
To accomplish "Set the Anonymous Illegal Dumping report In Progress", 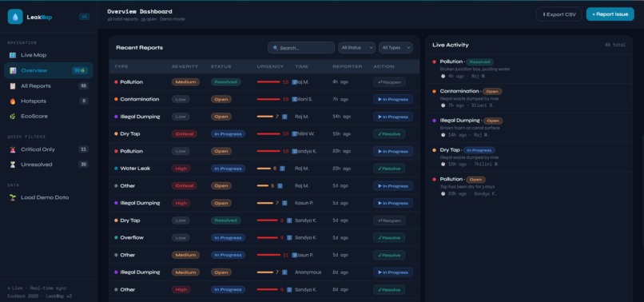I will pyautogui.click(x=393, y=272).
